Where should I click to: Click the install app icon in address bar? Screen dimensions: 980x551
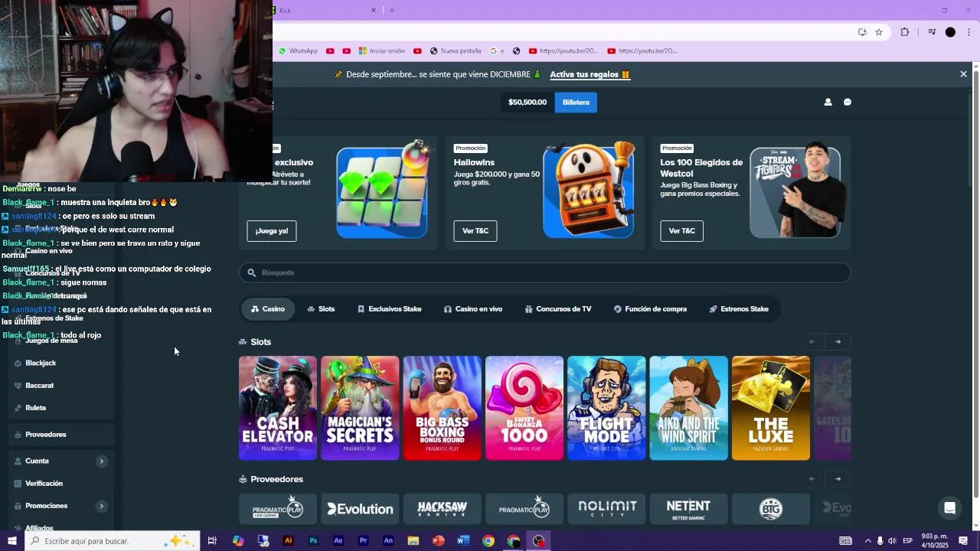(862, 32)
